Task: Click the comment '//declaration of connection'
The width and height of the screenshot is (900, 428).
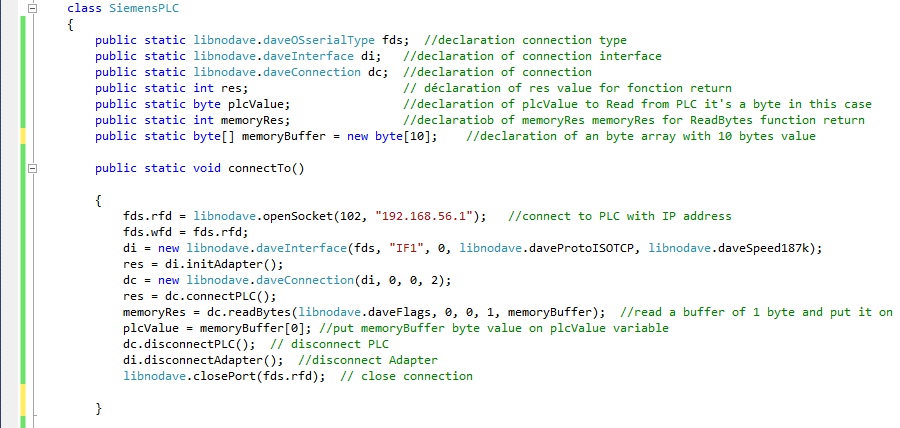Action: click(x=497, y=72)
